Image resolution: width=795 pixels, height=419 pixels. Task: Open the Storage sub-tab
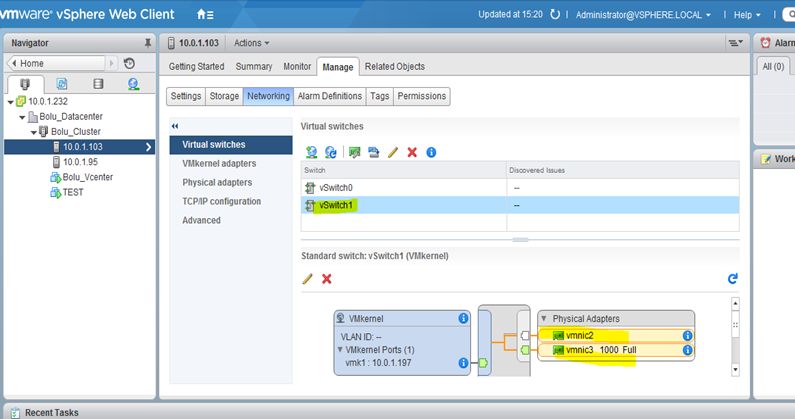point(224,96)
